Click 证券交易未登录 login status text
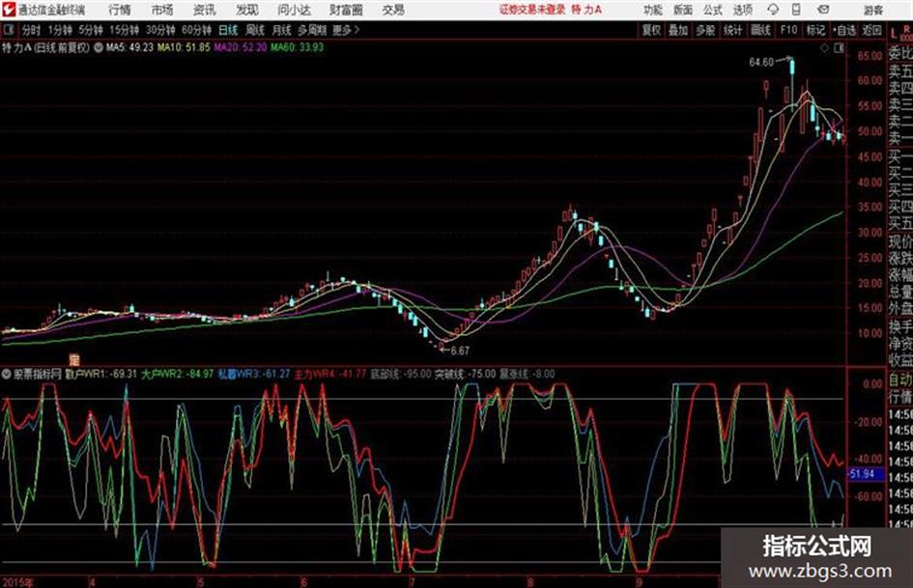This screenshot has width=913, height=588. click(x=532, y=10)
